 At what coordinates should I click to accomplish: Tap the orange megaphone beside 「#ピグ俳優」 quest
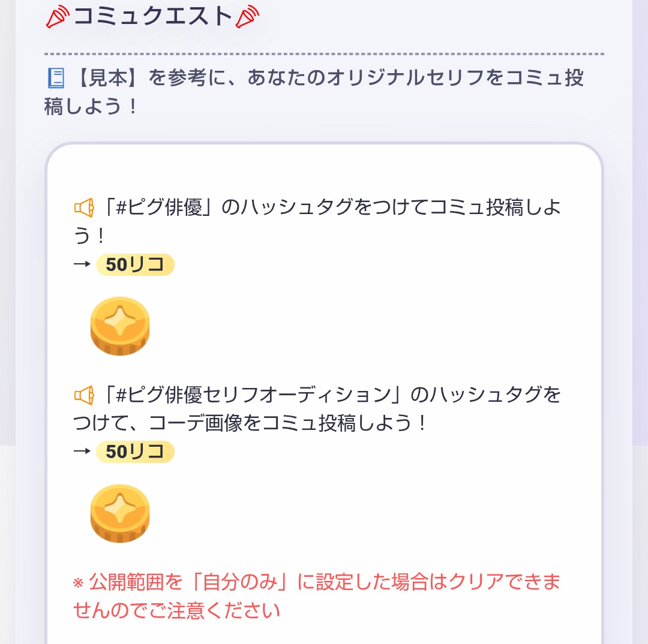(x=84, y=208)
